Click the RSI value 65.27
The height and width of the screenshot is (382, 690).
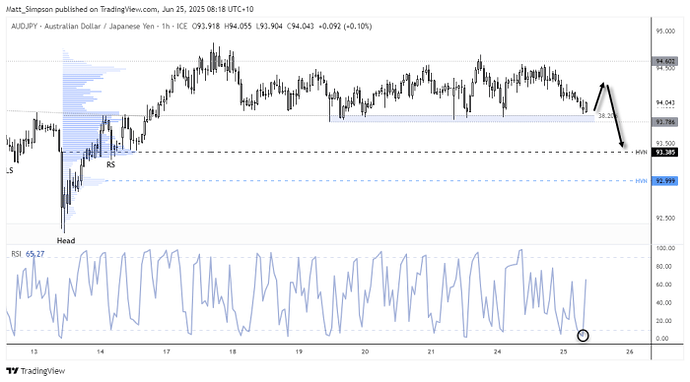pyautogui.click(x=35, y=254)
